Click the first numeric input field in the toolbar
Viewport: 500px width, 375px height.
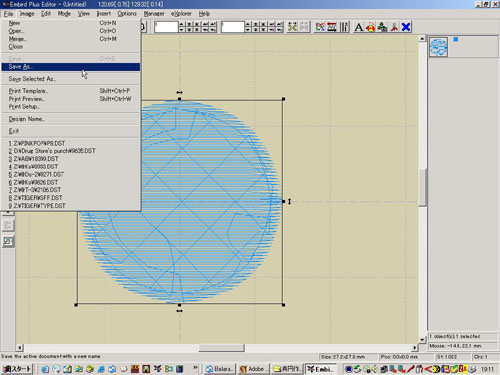pos(166,27)
